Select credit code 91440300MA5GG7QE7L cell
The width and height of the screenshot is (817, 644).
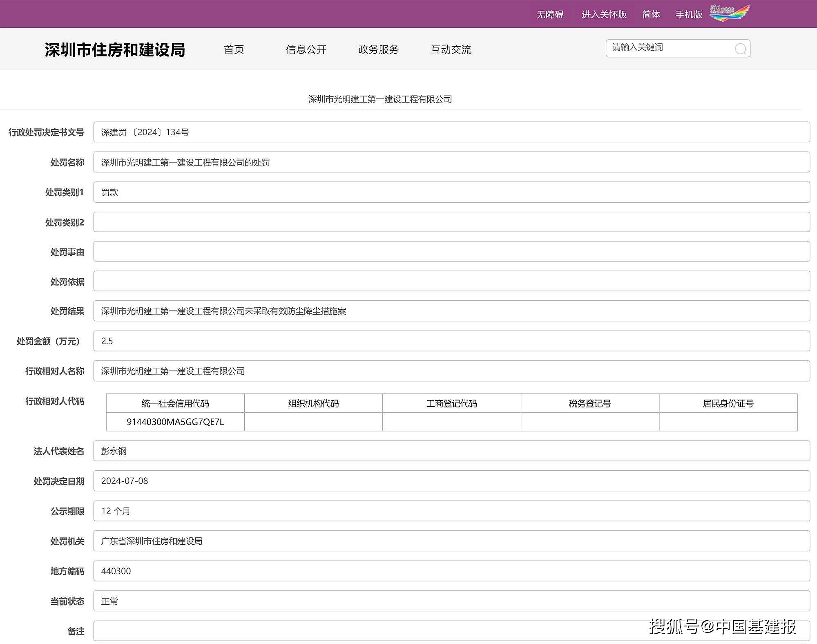175,422
